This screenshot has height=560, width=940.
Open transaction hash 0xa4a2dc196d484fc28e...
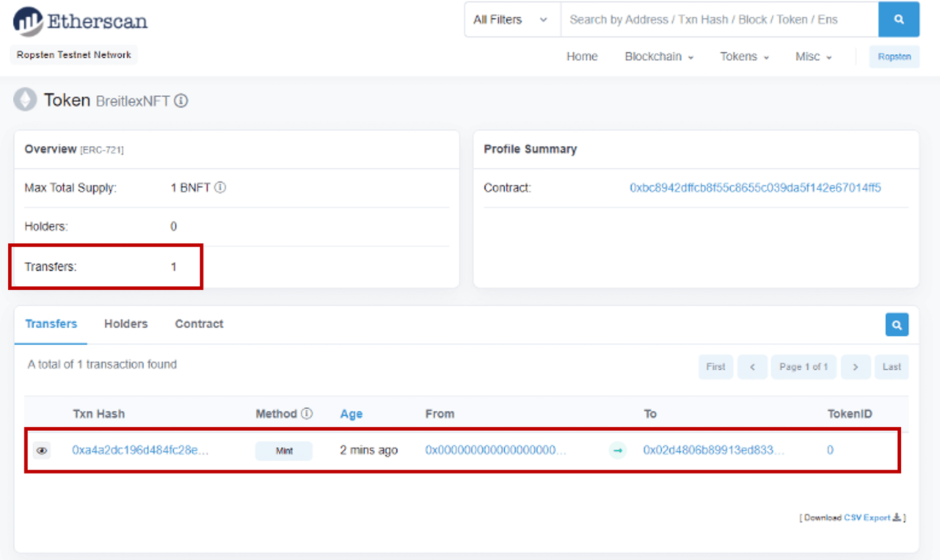point(140,450)
